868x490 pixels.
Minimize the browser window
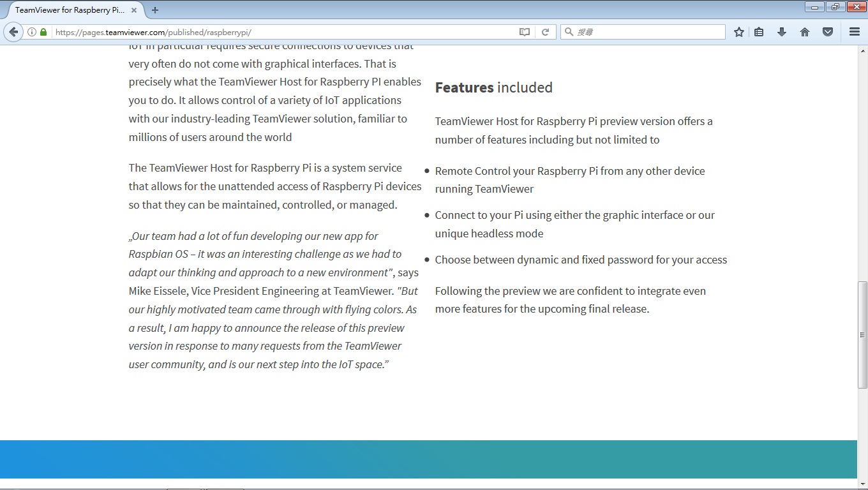pos(814,7)
